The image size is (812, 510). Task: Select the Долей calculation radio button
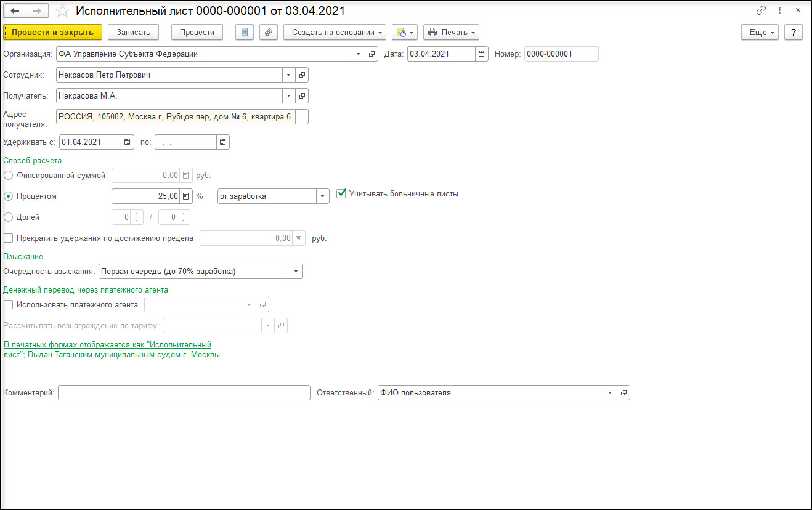coord(9,217)
